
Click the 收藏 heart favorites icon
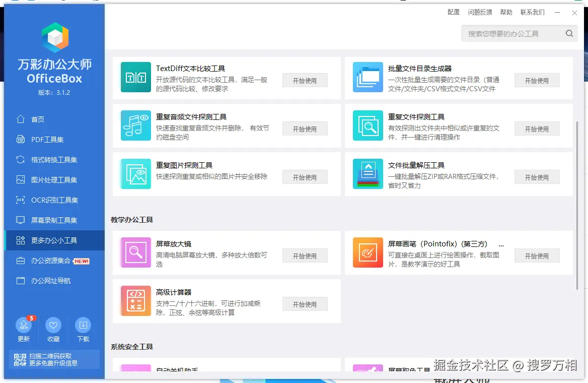point(53,325)
